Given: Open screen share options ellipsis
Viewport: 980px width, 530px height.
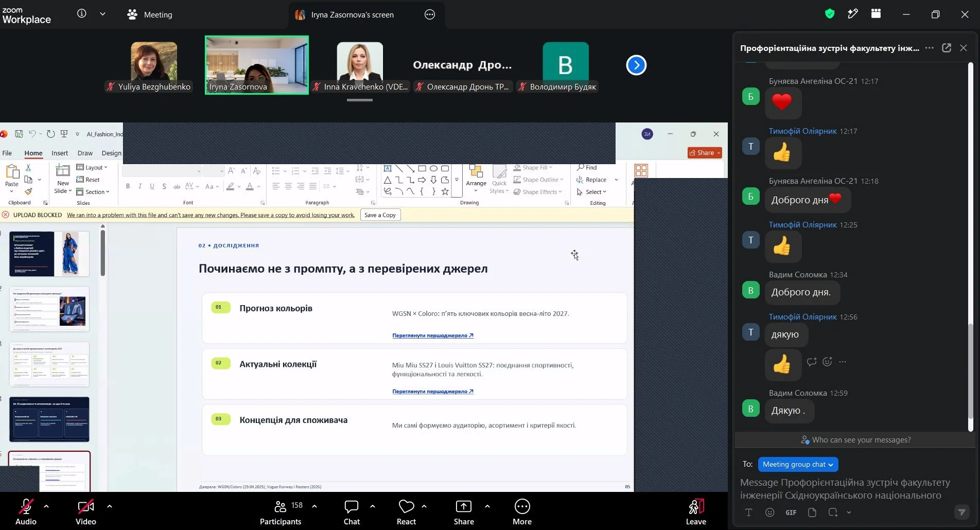Looking at the screenshot, I should [x=430, y=14].
